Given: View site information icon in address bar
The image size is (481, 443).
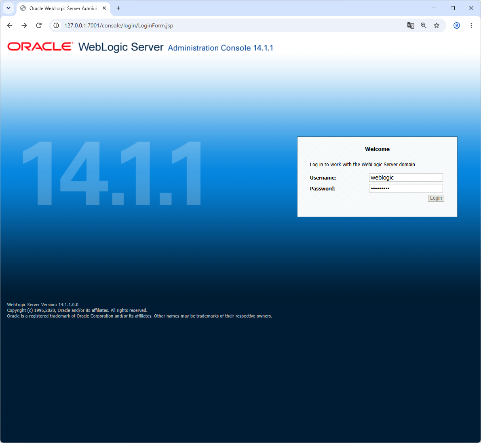Looking at the screenshot, I should click(56, 25).
